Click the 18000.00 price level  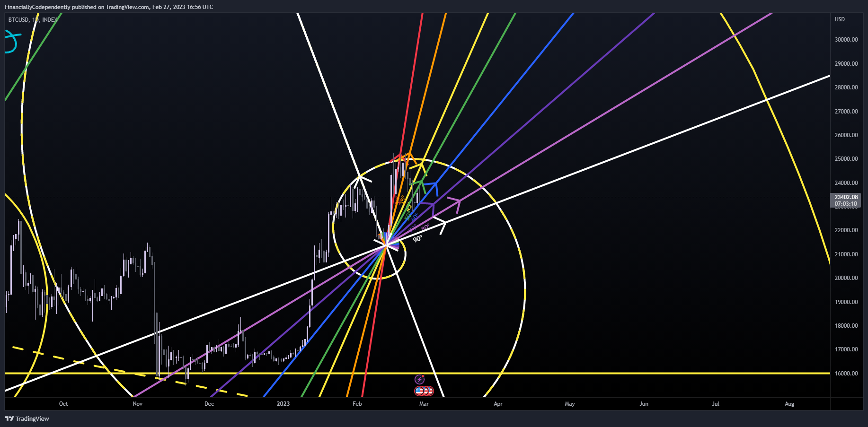(846, 326)
